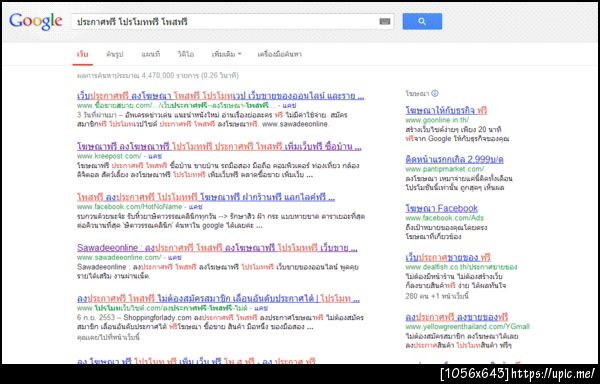Click the 280 คน +1 line in dealfish ad
The image size is (600, 384).
(x=437, y=296)
